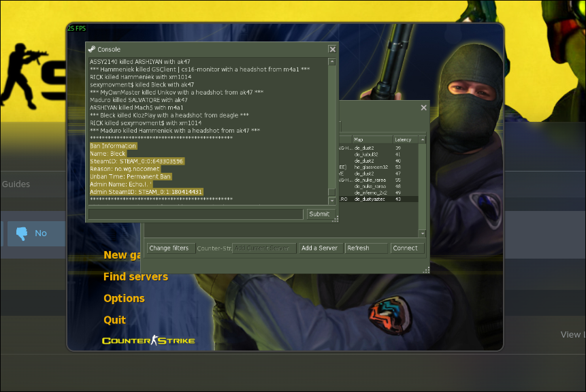Click the SteamID STEAM_0:0:643303596 line
The width and height of the screenshot is (586, 392).
pos(137,161)
